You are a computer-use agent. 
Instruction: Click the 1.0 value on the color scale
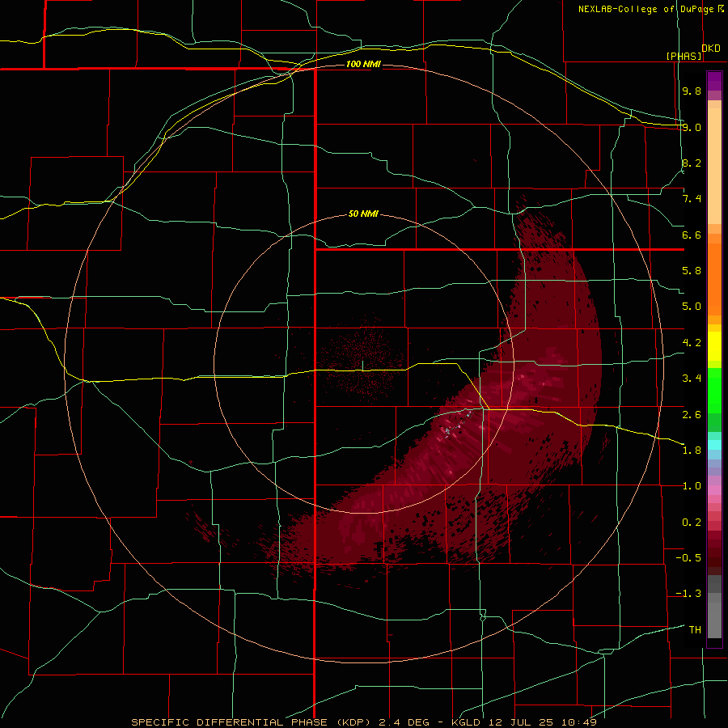(x=692, y=486)
